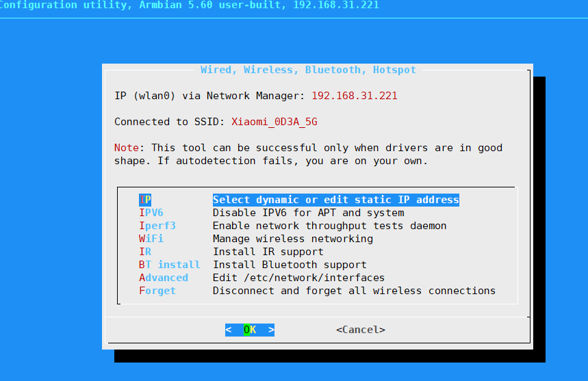This screenshot has width=588, height=381.
Task: Click 'IP (wlan0) via Network Manager' label
Action: [209, 96]
